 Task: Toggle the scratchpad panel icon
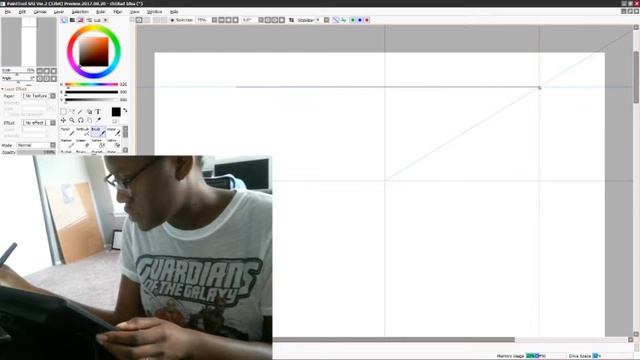pyautogui.click(x=105, y=20)
